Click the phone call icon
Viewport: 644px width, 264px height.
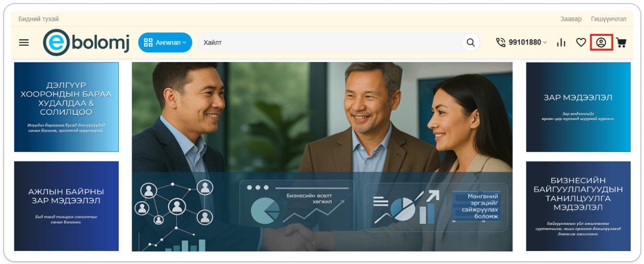click(x=501, y=42)
